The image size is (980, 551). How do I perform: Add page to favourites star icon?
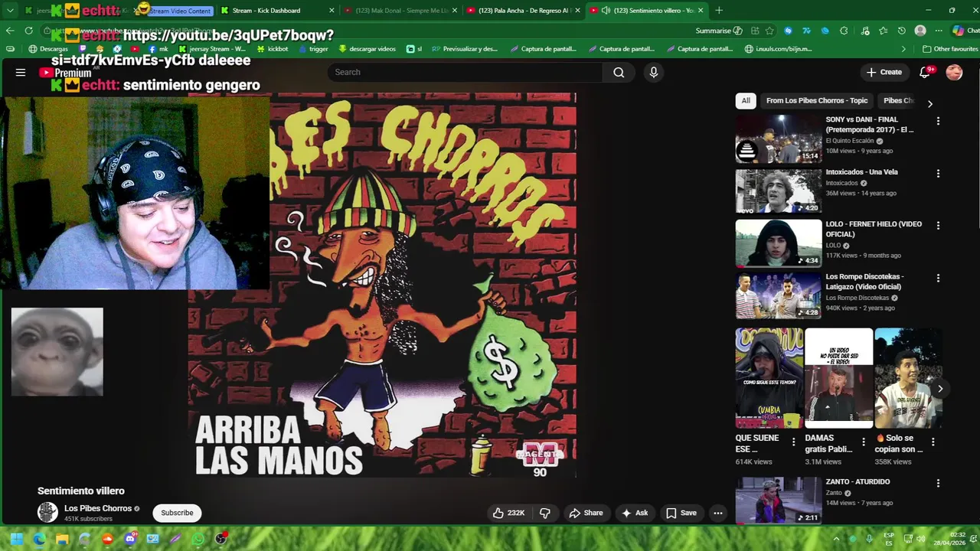[x=769, y=31]
